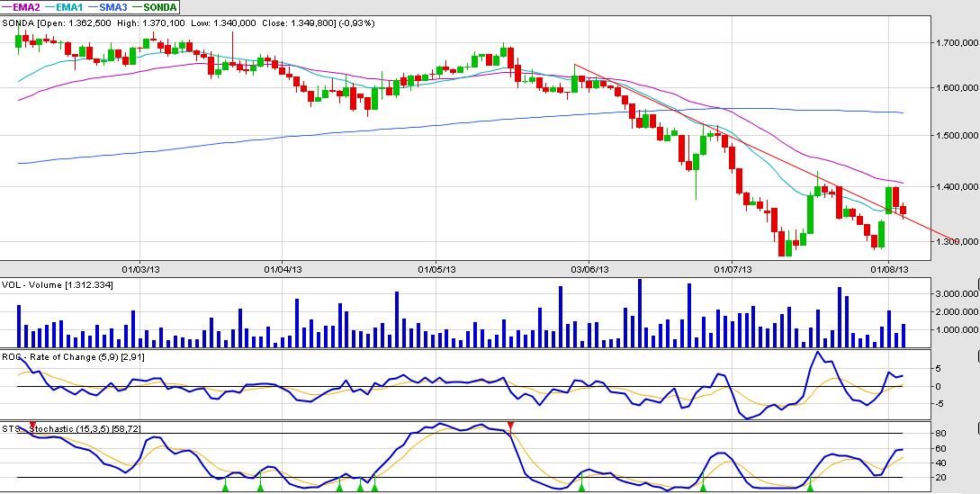Click the EMA1 legend entry
The image size is (980, 494).
tap(78, 7)
